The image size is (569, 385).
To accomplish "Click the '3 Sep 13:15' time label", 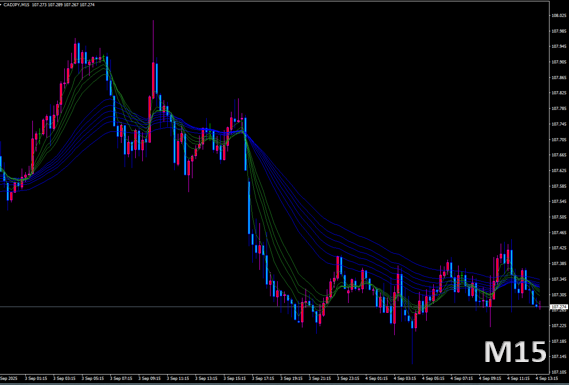I will point(207,378).
